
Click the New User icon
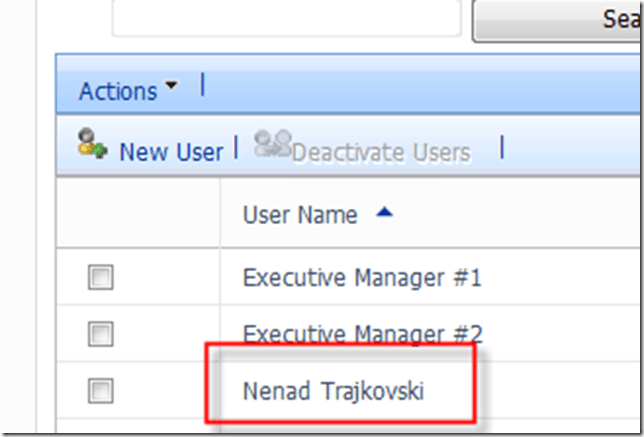[93, 148]
